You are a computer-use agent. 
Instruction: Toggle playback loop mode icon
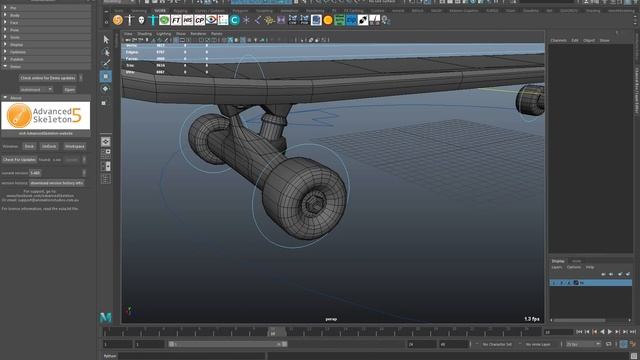pos(609,344)
